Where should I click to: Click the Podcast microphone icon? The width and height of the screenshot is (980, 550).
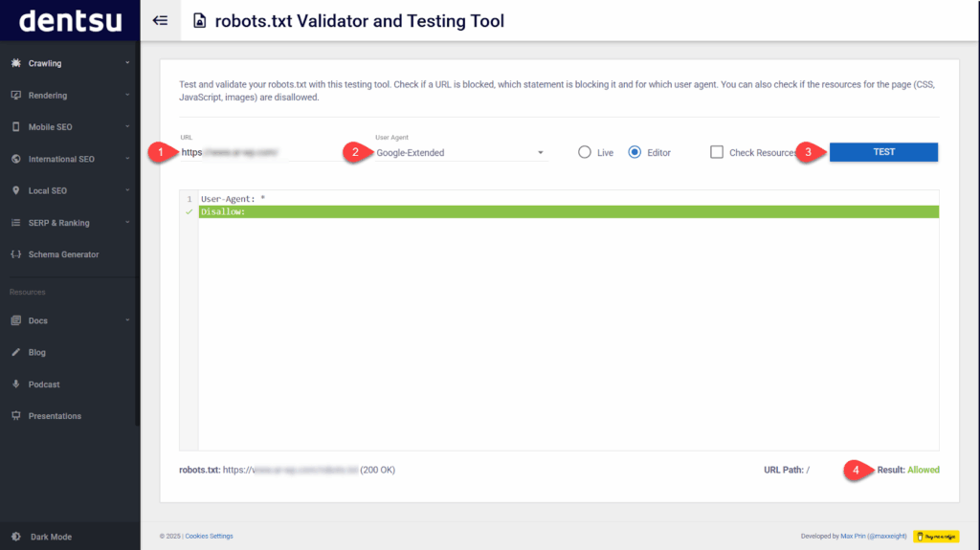(x=15, y=385)
